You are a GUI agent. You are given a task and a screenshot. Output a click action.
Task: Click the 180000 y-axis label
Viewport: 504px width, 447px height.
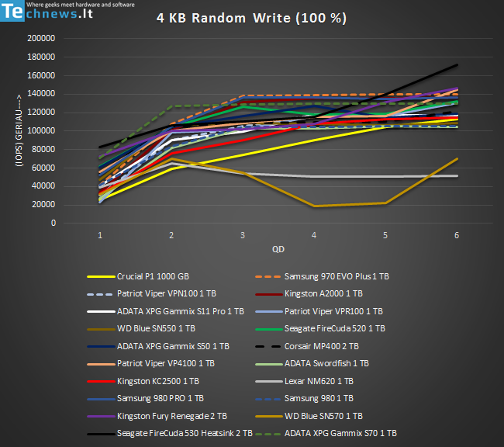pos(41,57)
